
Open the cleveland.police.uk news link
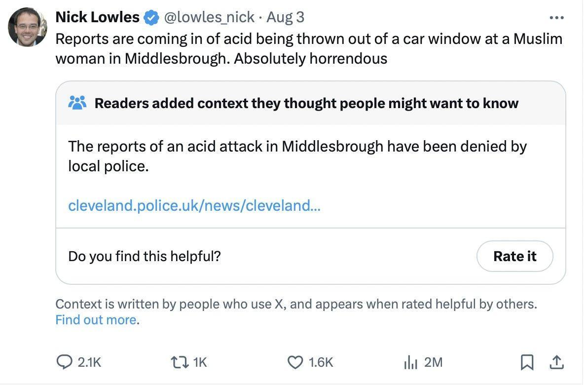(194, 205)
